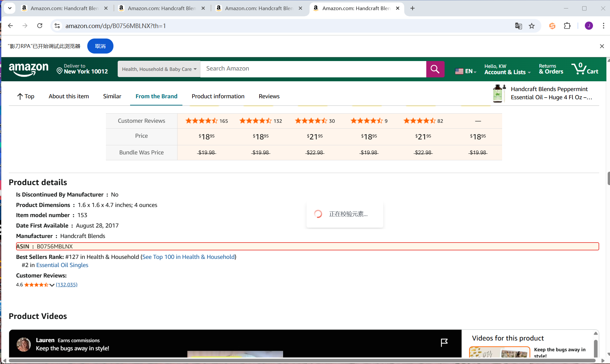
Task: Close the second Amazon Handcraft Blends tab
Action: tap(203, 8)
